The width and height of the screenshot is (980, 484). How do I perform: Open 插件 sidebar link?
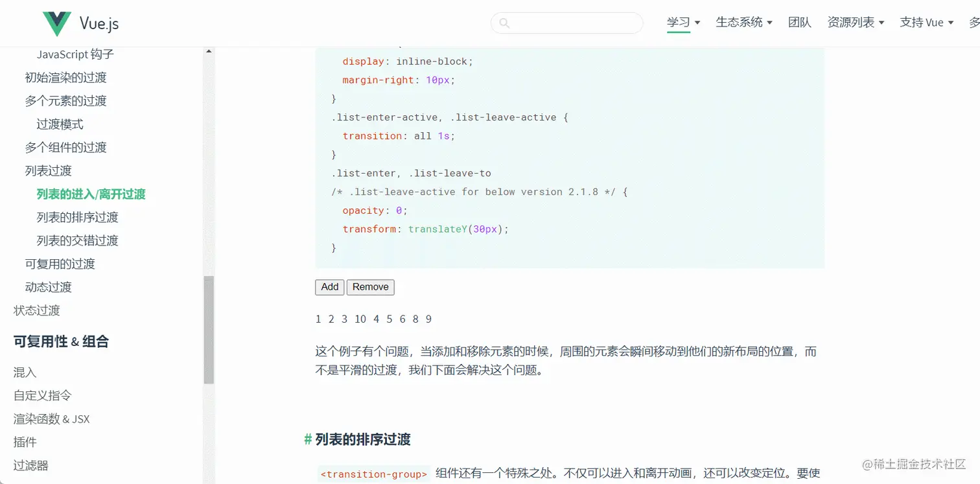coord(25,443)
